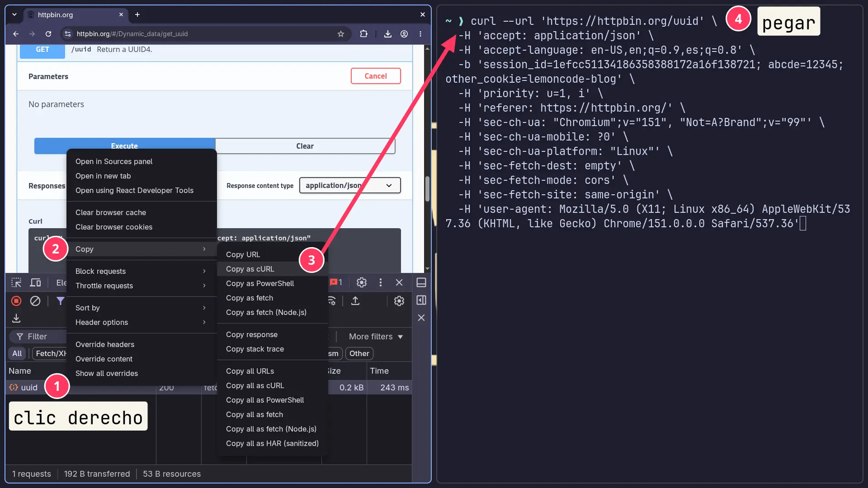The width and height of the screenshot is (868, 488).
Task: Choose Copy all as cURL
Action: tap(272, 385)
